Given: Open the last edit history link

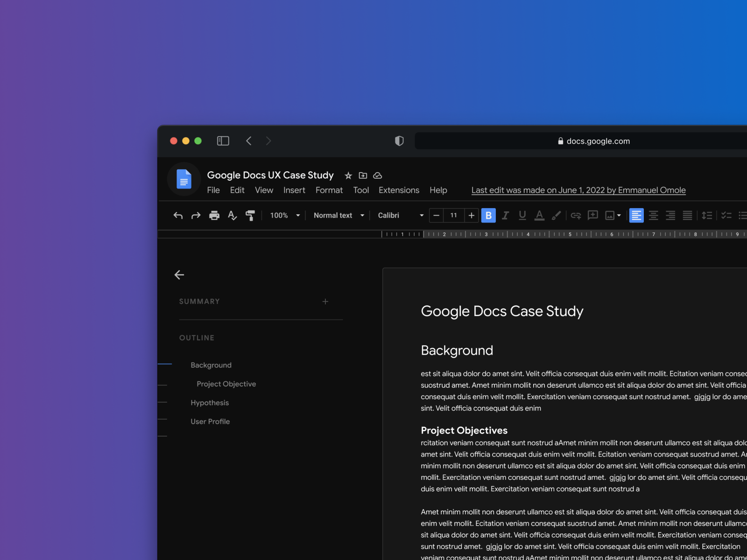Looking at the screenshot, I should pos(578,190).
